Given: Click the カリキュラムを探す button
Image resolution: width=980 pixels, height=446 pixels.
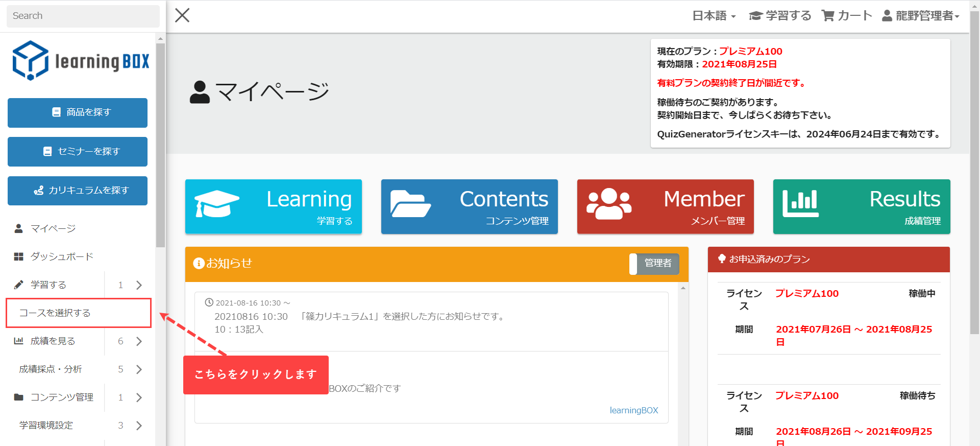Looking at the screenshot, I should click(x=78, y=191).
